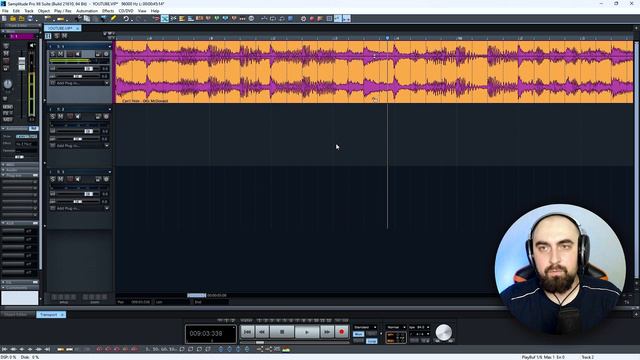Click the gear-shaped settings toolbar icon
The image size is (640, 360).
[303, 18]
